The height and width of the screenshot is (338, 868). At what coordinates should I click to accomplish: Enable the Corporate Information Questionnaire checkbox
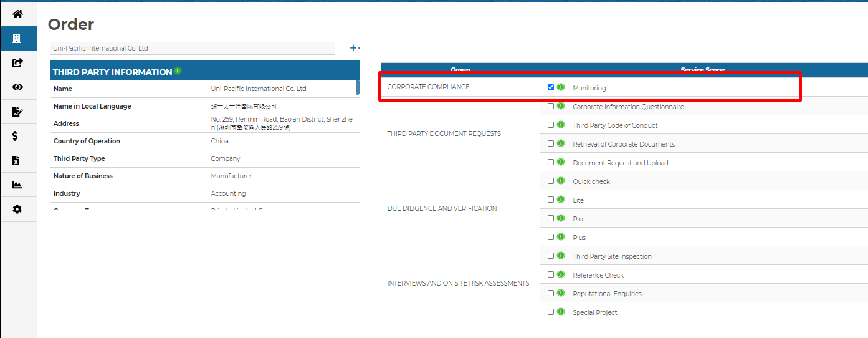(551, 106)
